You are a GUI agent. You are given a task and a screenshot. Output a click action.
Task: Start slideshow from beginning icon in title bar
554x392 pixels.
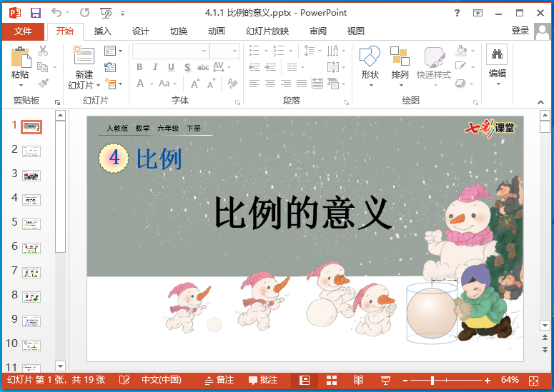[x=106, y=13]
